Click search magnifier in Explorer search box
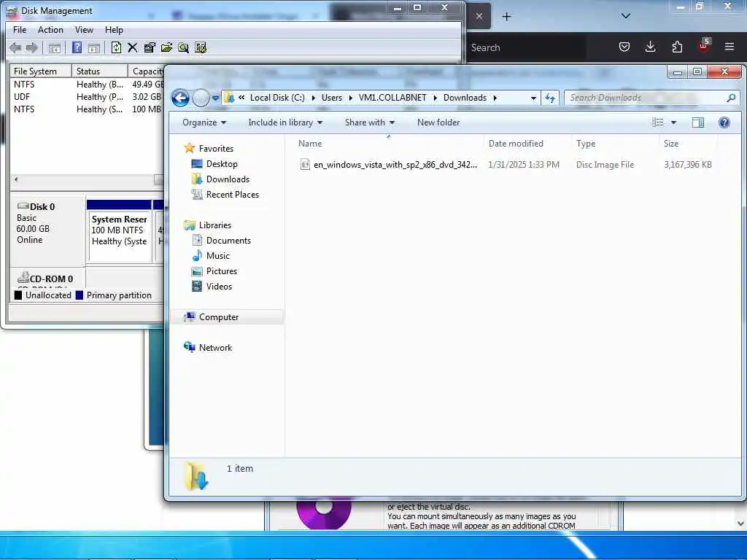Image resolution: width=747 pixels, height=560 pixels. [x=731, y=98]
